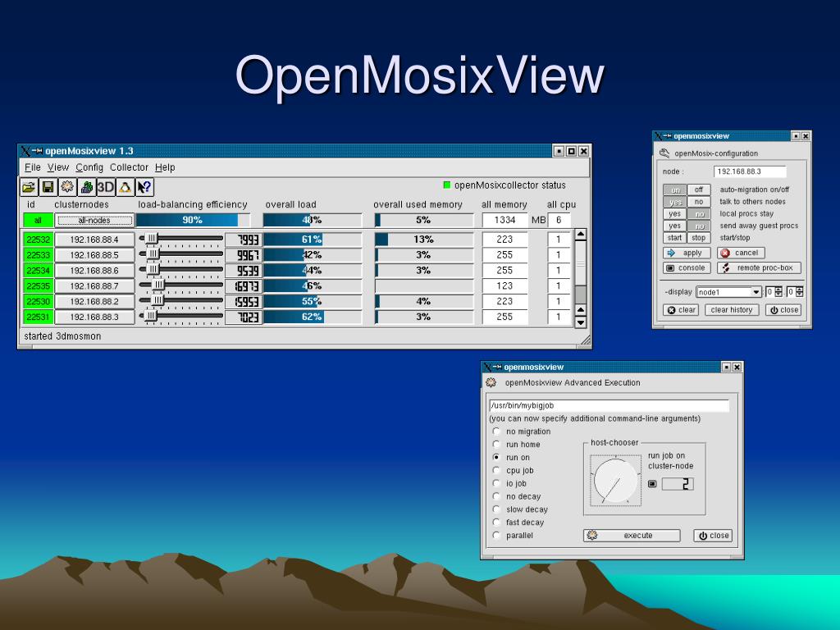
Task: Click node button 192.168.88.7
Action: pos(94,286)
